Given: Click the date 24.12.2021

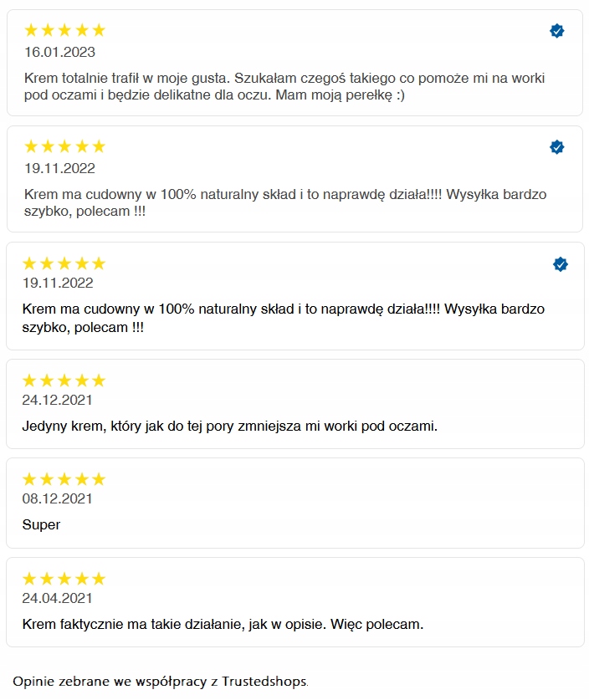Looking at the screenshot, I should point(58,400).
